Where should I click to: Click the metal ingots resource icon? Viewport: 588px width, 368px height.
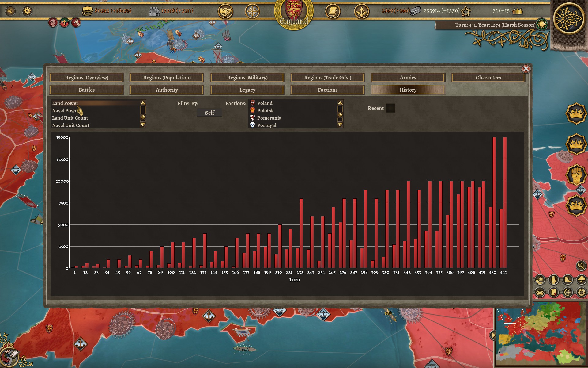(416, 11)
